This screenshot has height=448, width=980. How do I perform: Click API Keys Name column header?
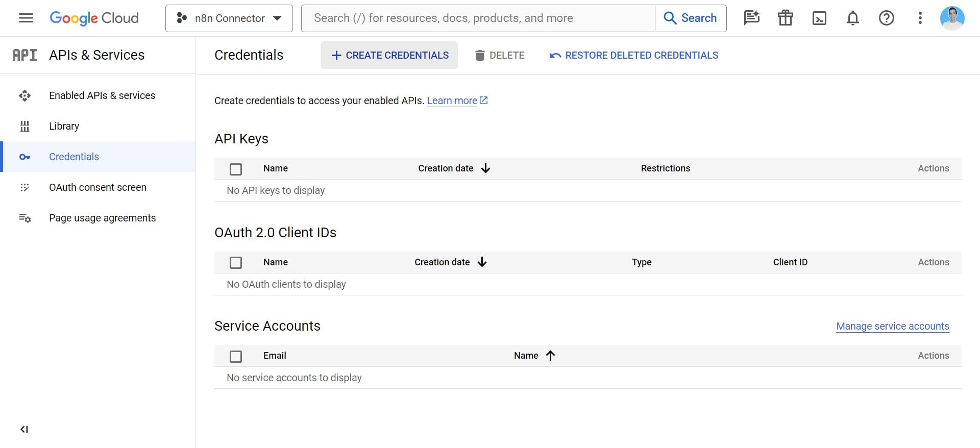pyautogui.click(x=276, y=168)
